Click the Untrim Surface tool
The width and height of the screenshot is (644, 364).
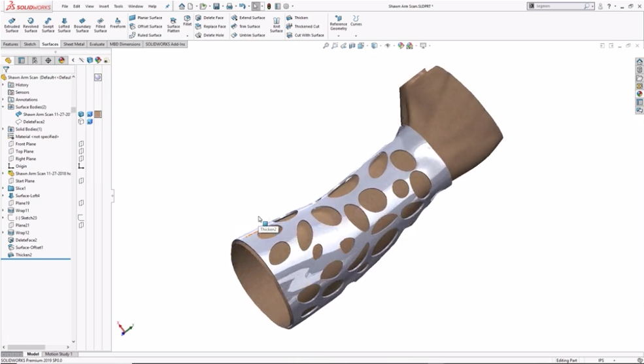(248, 35)
